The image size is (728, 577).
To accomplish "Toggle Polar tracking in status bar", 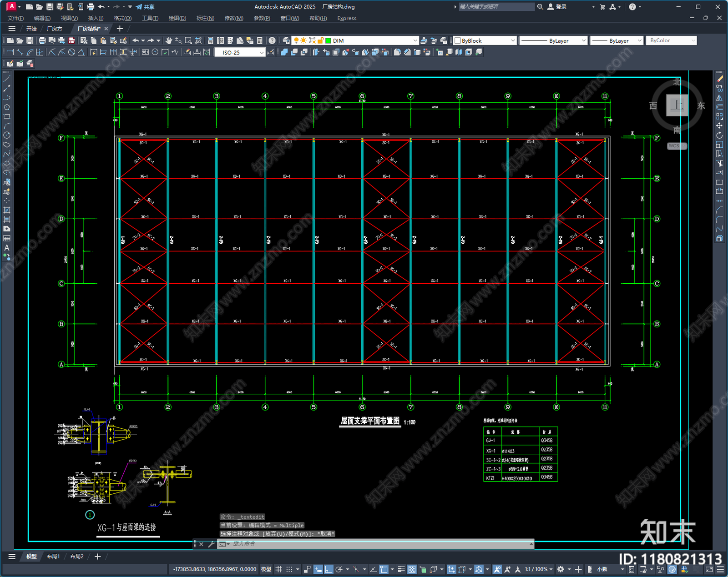I will click(x=339, y=569).
